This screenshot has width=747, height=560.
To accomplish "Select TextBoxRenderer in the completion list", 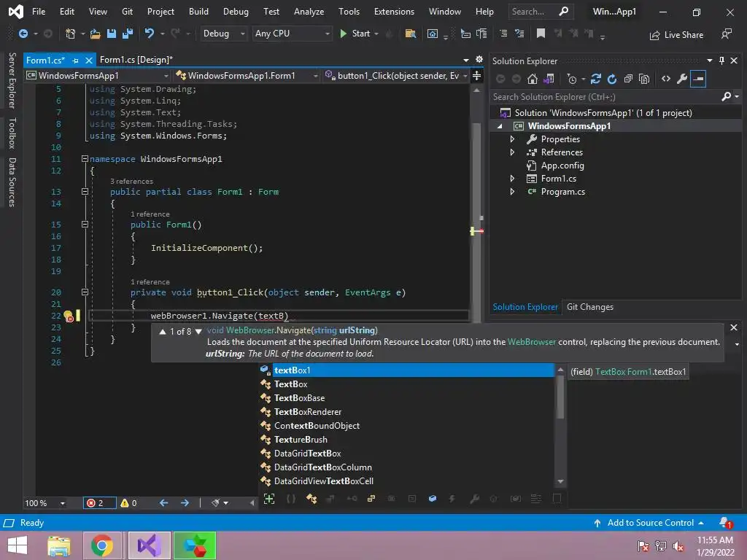I will [x=308, y=412].
